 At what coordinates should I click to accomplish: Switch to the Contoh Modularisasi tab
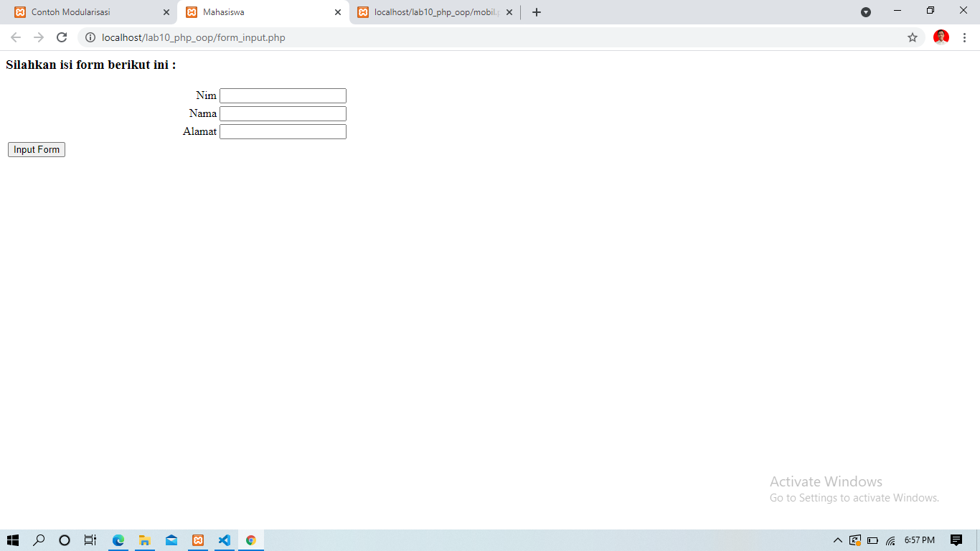(x=88, y=12)
